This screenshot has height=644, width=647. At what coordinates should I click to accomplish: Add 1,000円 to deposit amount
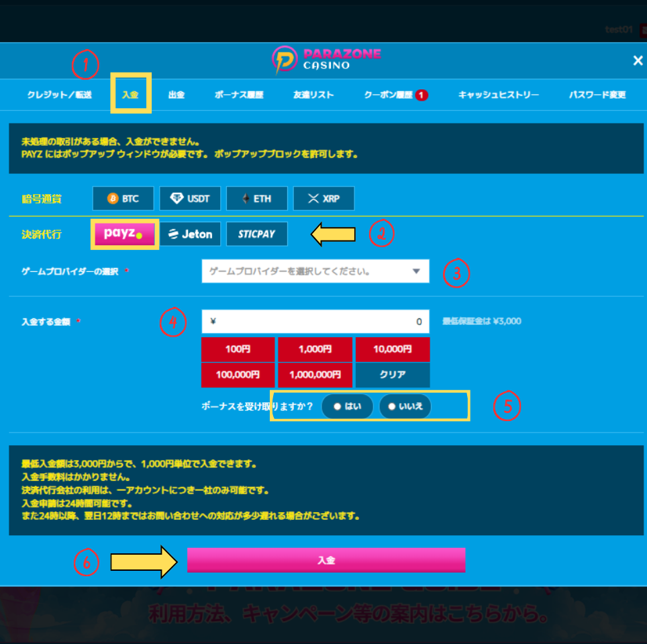(x=315, y=349)
